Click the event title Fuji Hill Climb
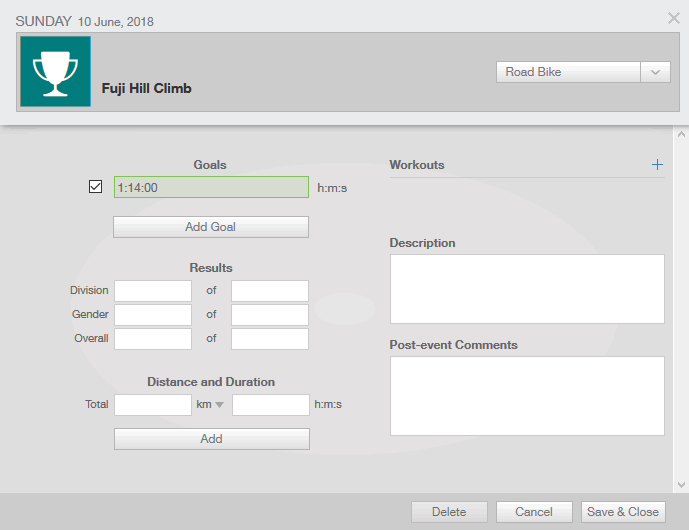Viewport: 689px width, 530px height. point(146,88)
